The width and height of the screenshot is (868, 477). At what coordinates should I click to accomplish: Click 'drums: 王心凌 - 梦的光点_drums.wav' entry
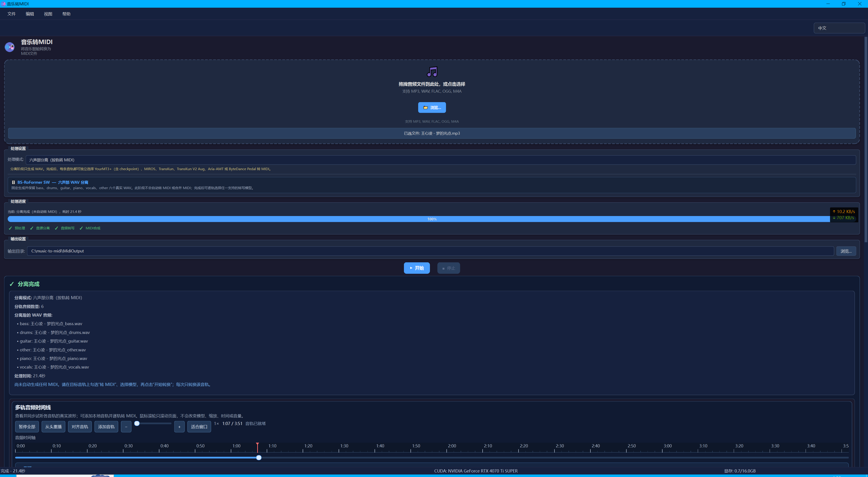[x=54, y=332]
